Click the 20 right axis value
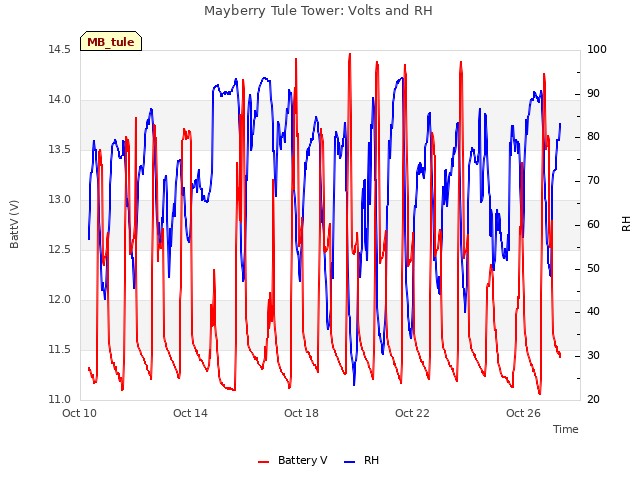 [593, 399]
